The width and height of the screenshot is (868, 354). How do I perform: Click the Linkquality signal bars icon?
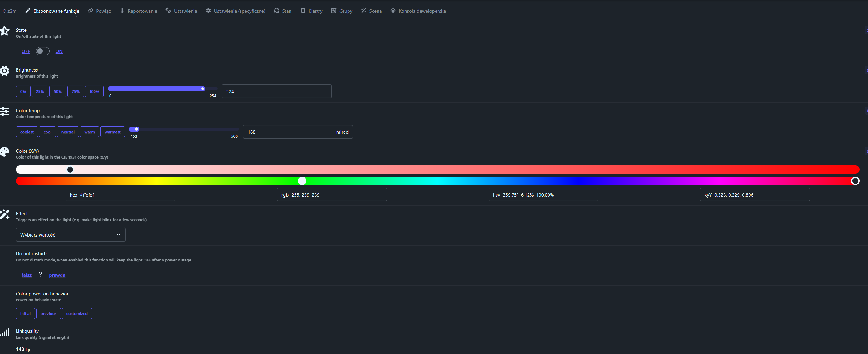point(5,332)
